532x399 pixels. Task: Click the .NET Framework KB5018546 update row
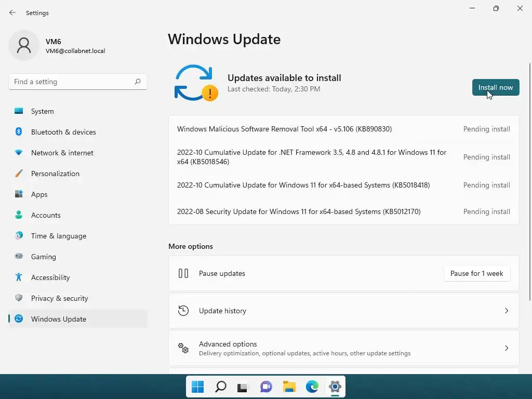(343, 157)
